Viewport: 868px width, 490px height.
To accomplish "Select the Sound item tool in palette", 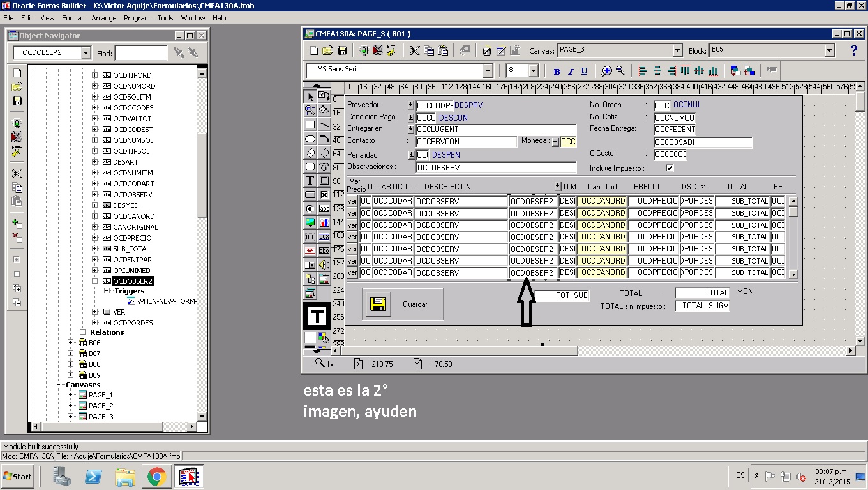I will pyautogui.click(x=324, y=265).
